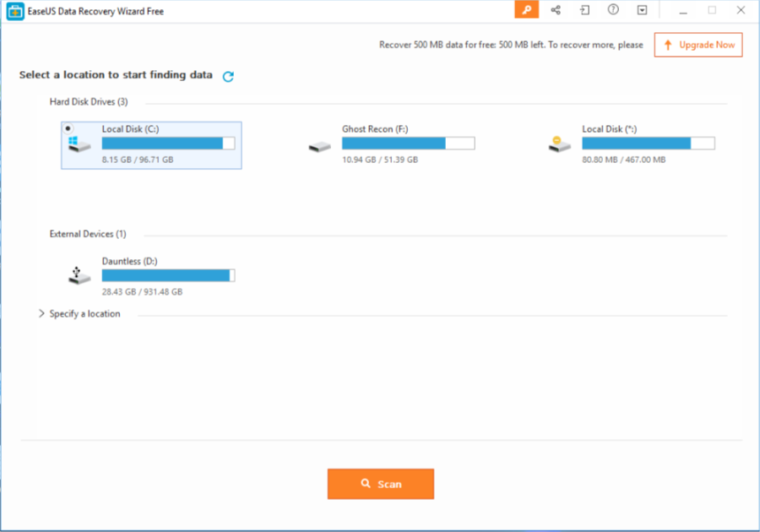This screenshot has height=532, width=760.
Task: Click the orange Scan button
Action: (381, 484)
